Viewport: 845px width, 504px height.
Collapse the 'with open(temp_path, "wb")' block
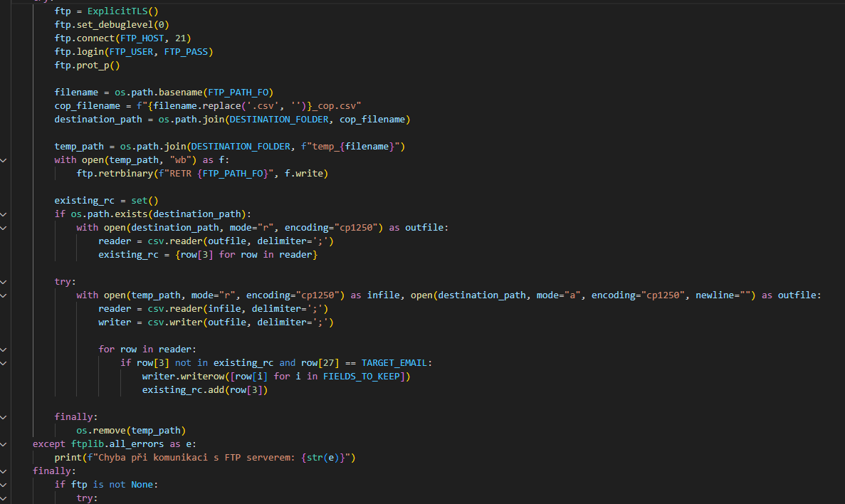(x=4, y=160)
